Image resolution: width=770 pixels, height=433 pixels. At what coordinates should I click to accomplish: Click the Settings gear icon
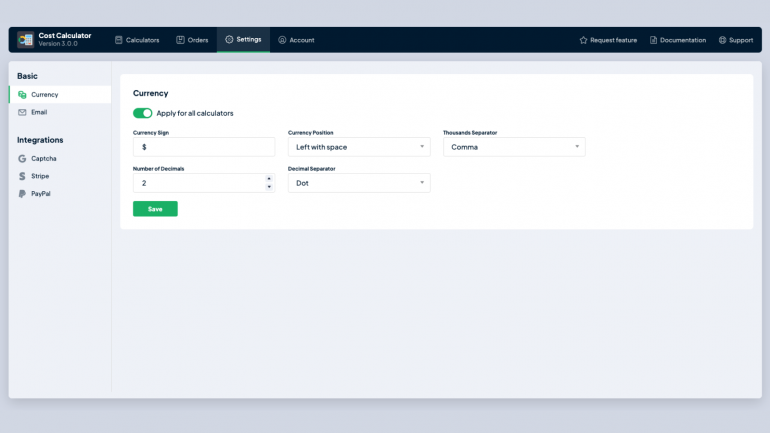point(229,40)
